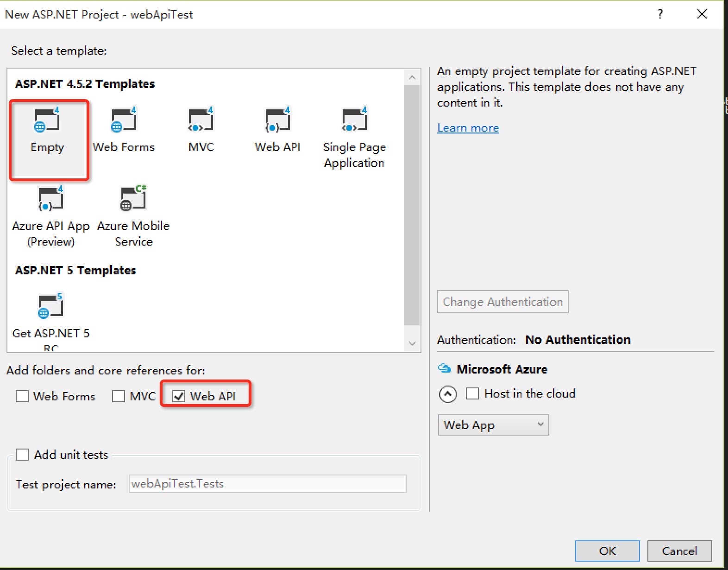The width and height of the screenshot is (728, 570).
Task: Uncheck the Web API references checkbox
Action: (x=179, y=396)
